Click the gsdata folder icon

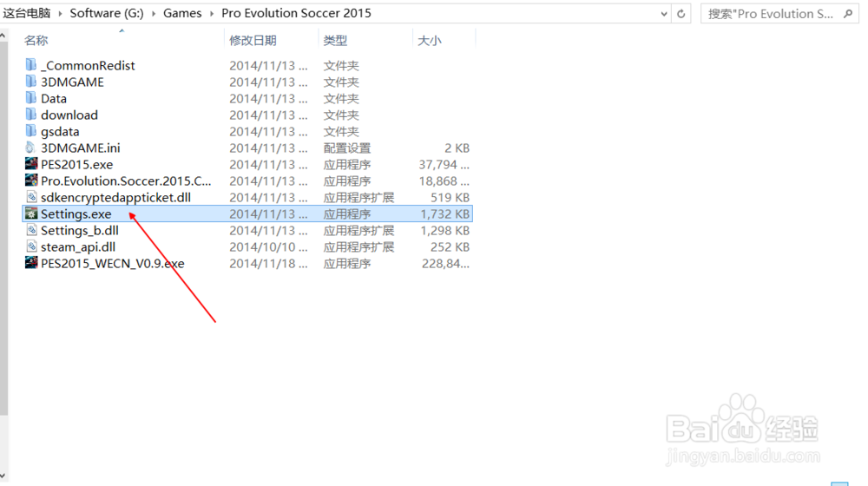pos(31,131)
